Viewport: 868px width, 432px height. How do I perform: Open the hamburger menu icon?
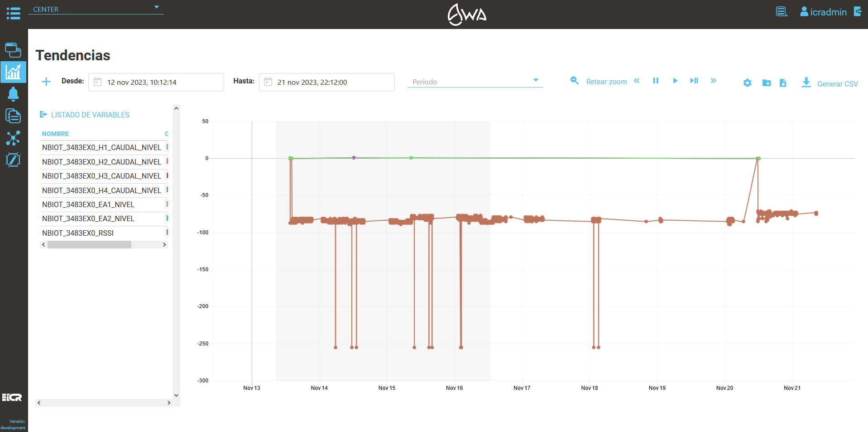(14, 13)
